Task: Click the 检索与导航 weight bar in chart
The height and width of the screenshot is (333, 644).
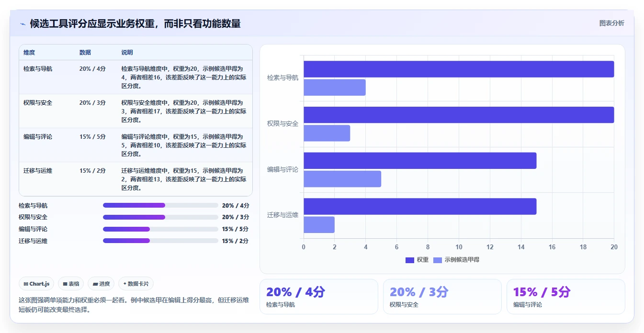Action: [x=459, y=69]
